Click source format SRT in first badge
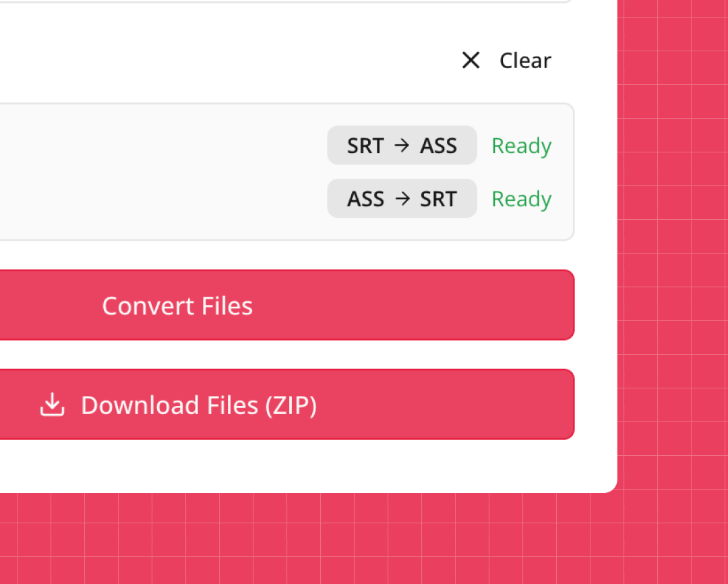This screenshot has width=728, height=584. [365, 146]
